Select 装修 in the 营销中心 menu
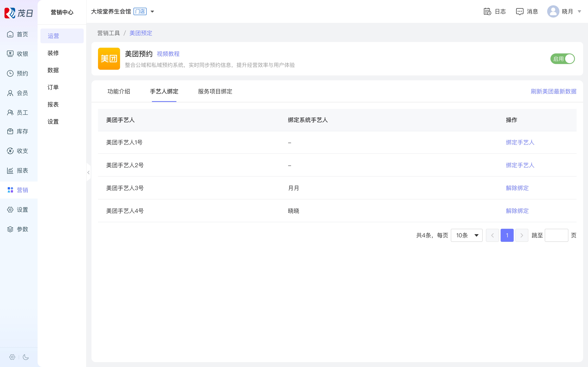588x367 pixels. pyautogui.click(x=53, y=53)
